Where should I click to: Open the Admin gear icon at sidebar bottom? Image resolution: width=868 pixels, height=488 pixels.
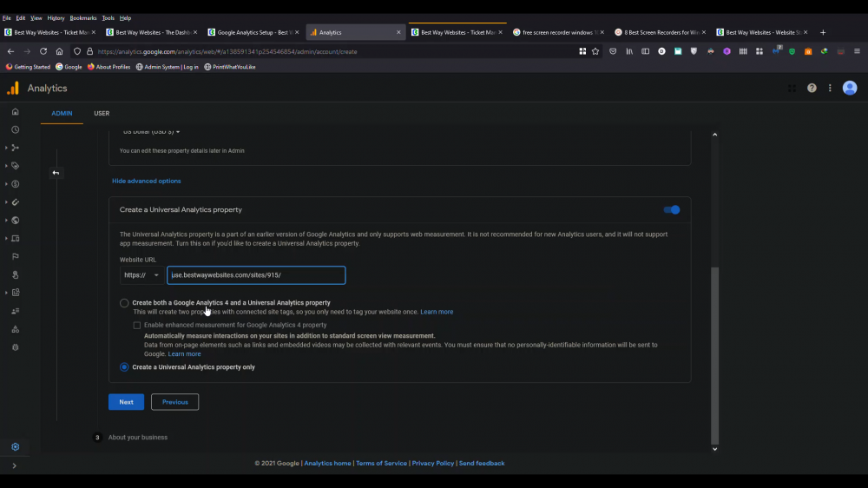point(16,447)
